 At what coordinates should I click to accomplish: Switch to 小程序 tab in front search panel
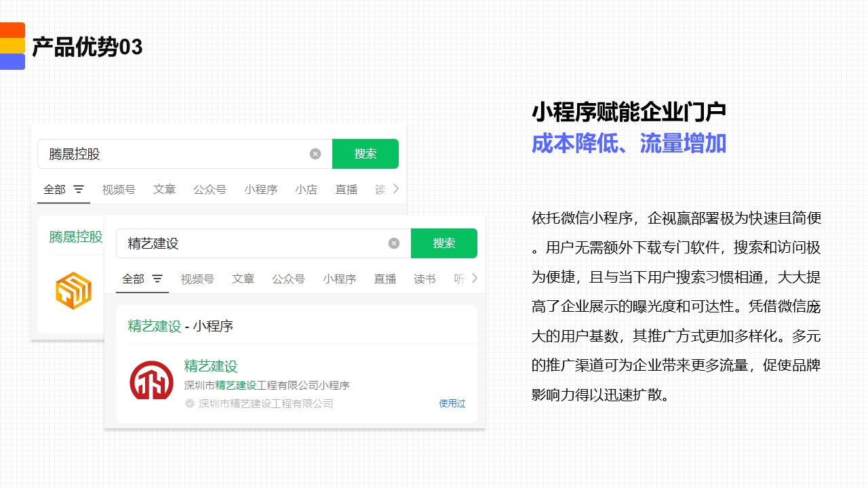point(339,279)
